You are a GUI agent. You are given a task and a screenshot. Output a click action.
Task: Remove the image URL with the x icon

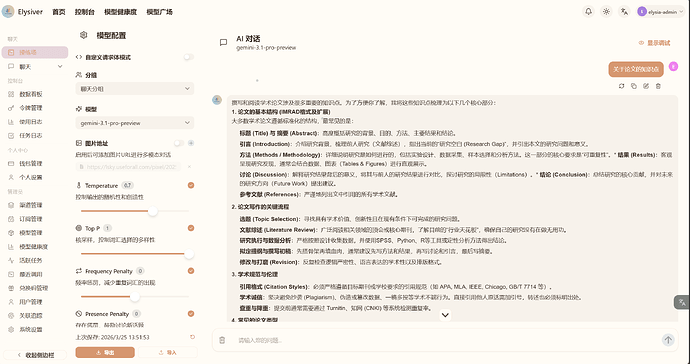click(x=189, y=167)
